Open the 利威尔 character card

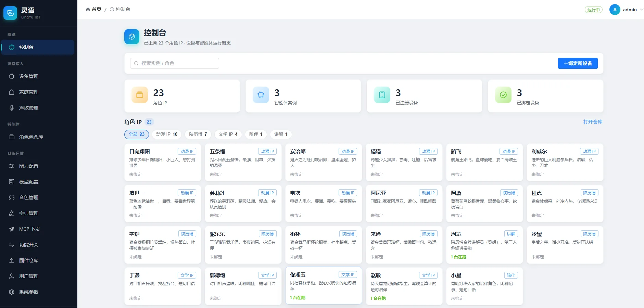pos(565,163)
